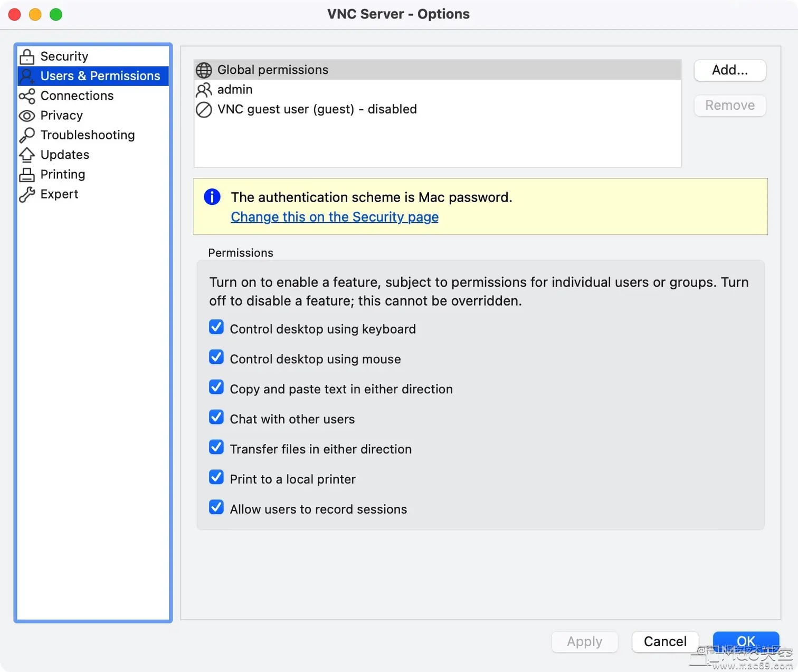Click the users icon beside admin
The height and width of the screenshot is (672, 798).
[x=204, y=90]
